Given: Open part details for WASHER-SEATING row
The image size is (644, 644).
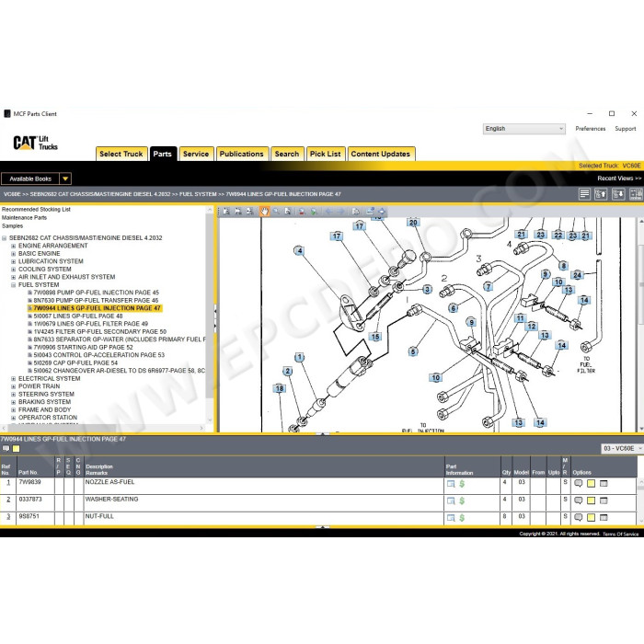Looking at the screenshot, I should [x=451, y=500].
